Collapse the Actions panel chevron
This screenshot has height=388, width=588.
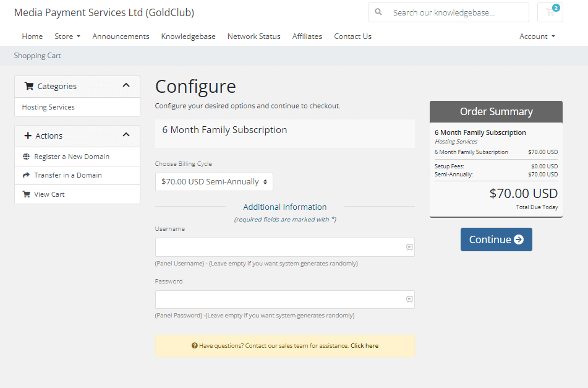click(126, 135)
